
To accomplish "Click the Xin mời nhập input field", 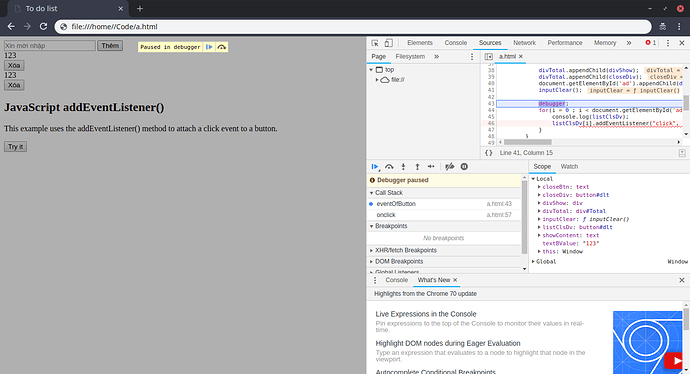I will [x=50, y=46].
